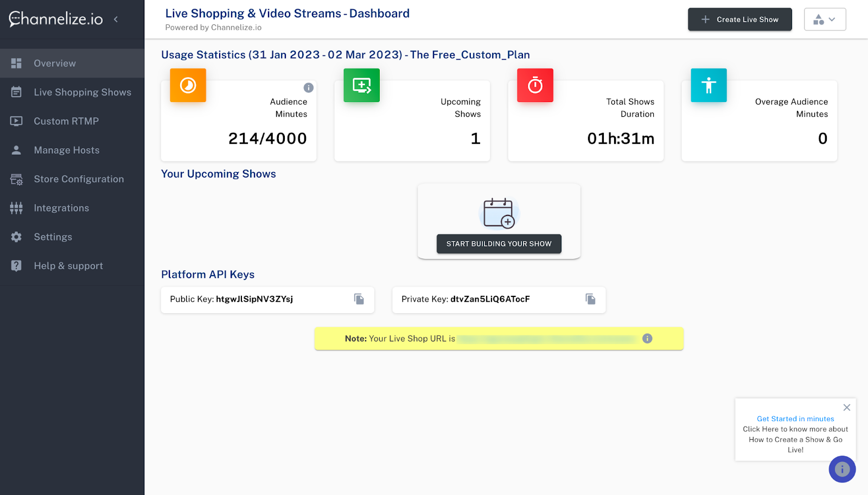Click the Manage Hosts person icon
Screen dimensions: 868x495
16,150
